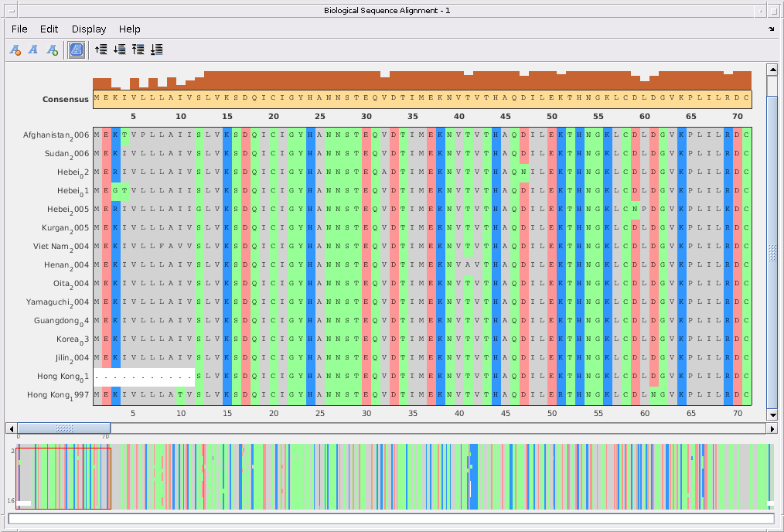This screenshot has height=532, width=784.
Task: Move selected sequence to the bottom
Action: [x=156, y=49]
